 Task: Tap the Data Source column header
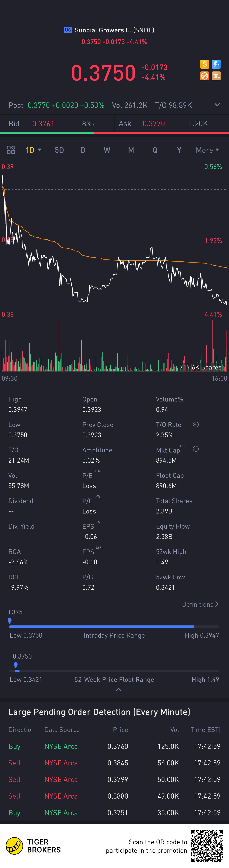[x=62, y=730]
